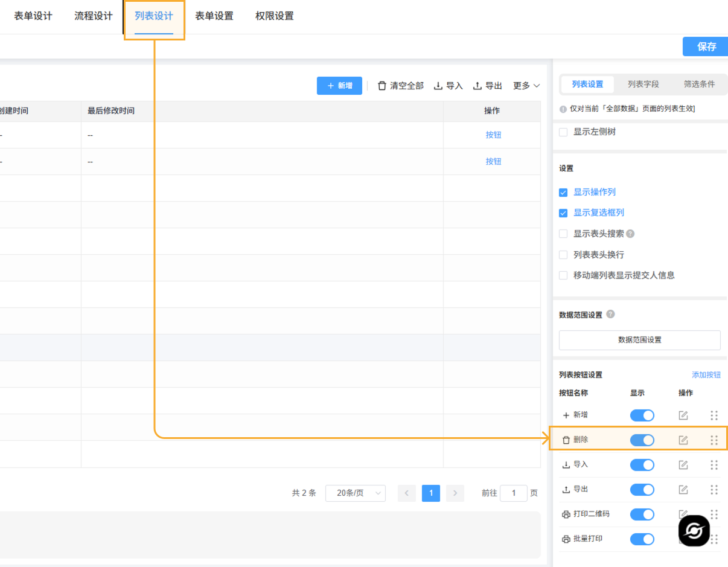728x567 pixels.
Task: Select the 列表设置 panel tab
Action: pos(587,85)
